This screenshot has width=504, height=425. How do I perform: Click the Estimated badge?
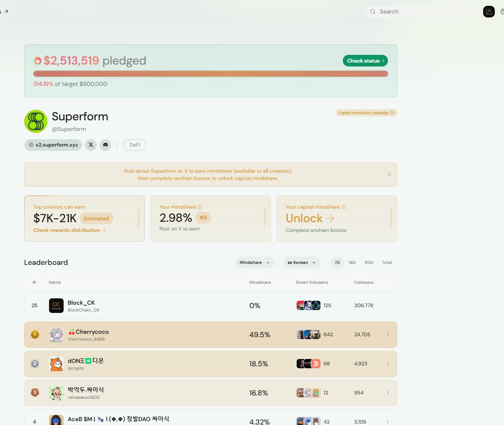point(97,218)
